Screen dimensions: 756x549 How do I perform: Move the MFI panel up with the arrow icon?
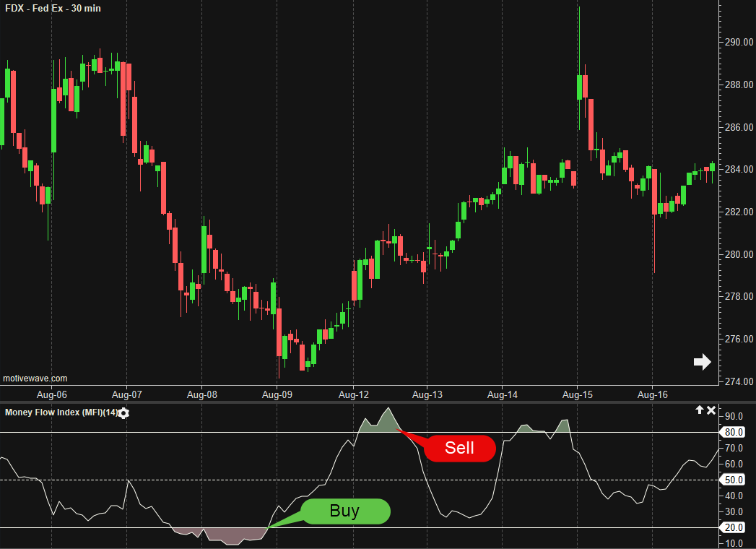[x=700, y=410]
